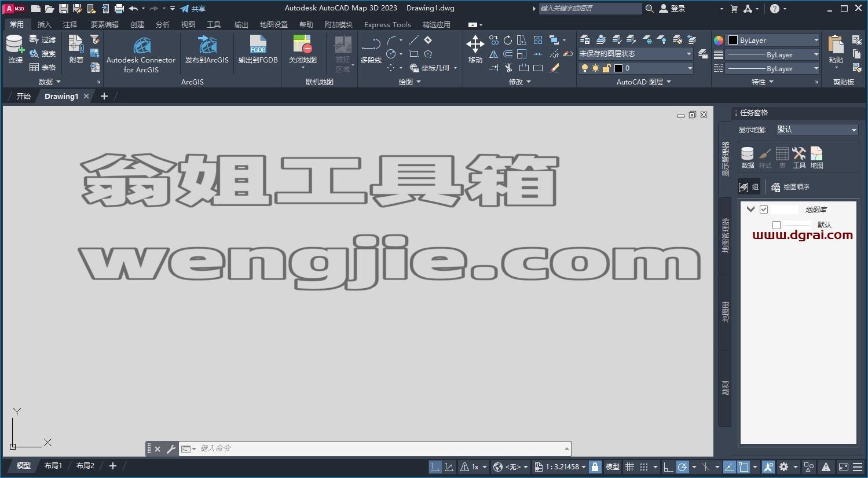Switch to the 分析 ribbon tab

click(x=162, y=24)
